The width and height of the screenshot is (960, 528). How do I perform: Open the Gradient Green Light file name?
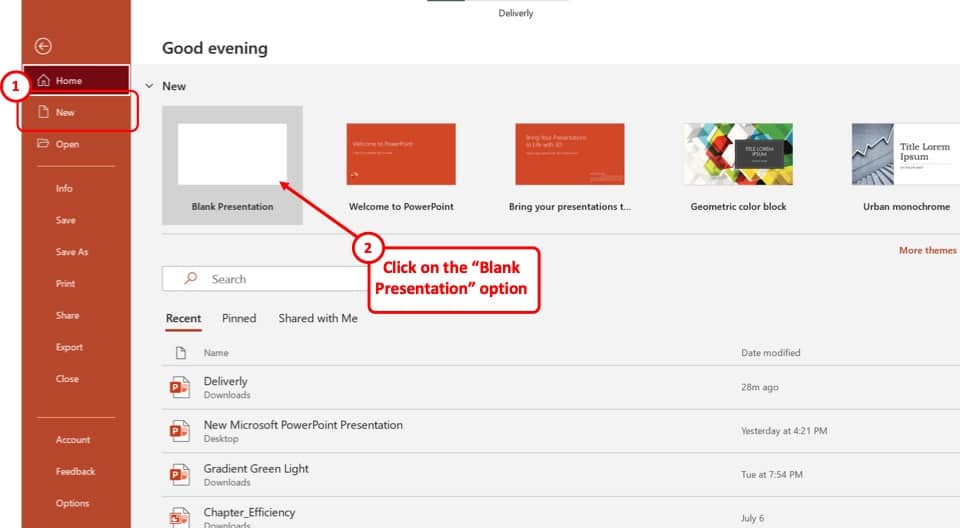(x=256, y=469)
